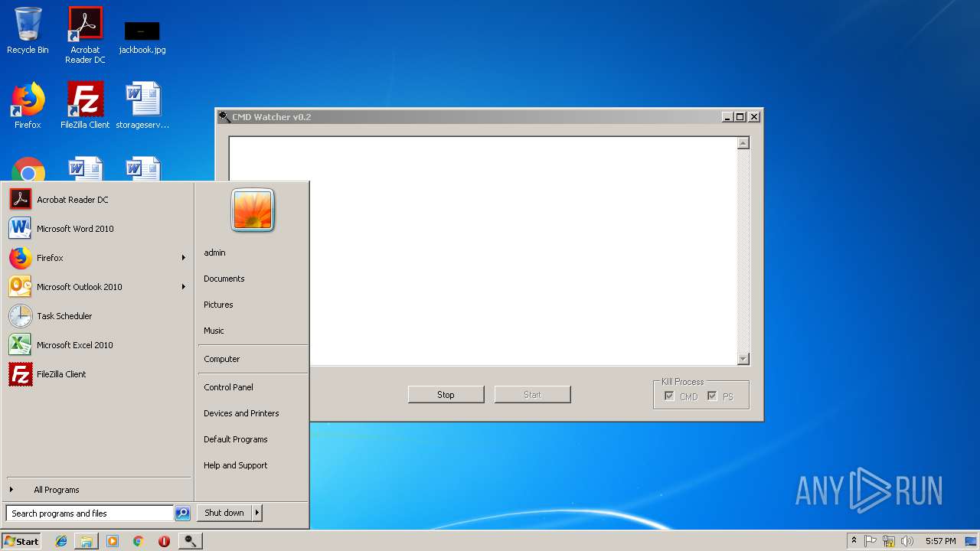This screenshot has height=551, width=980.
Task: Open the Shut down options arrow
Action: click(257, 513)
